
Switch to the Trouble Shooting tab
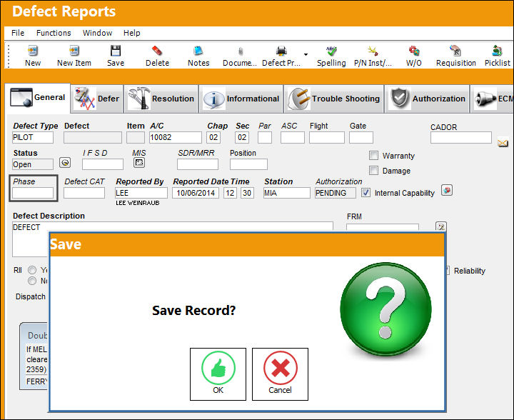[333, 99]
